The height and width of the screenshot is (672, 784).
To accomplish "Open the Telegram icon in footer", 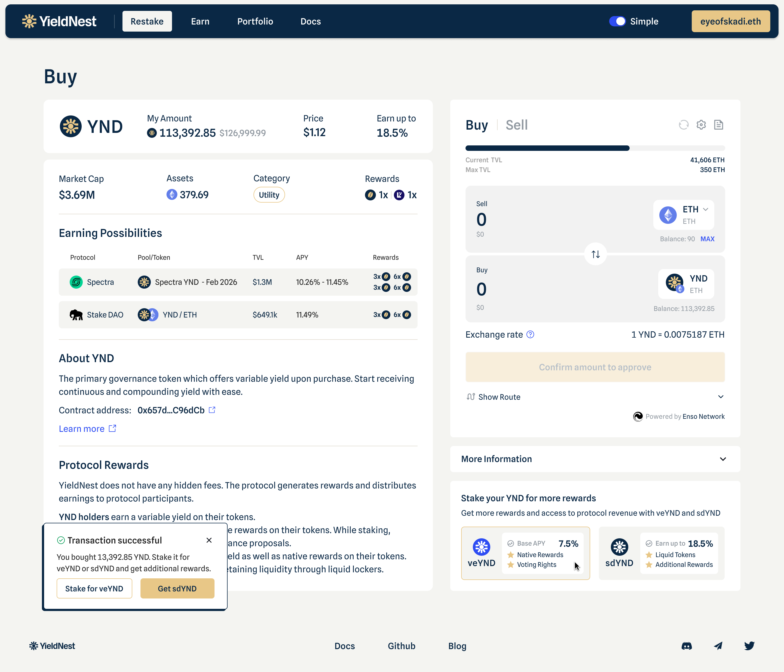I will click(x=718, y=646).
